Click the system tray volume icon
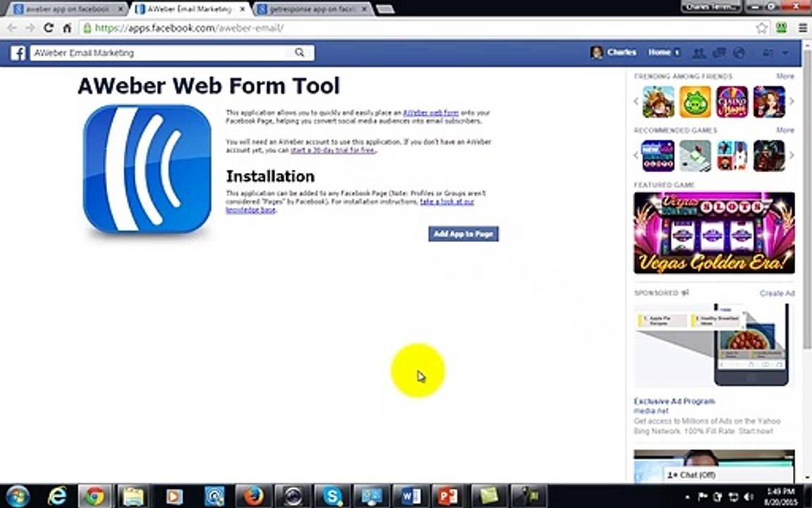Image resolution: width=812 pixels, height=508 pixels. [x=749, y=497]
